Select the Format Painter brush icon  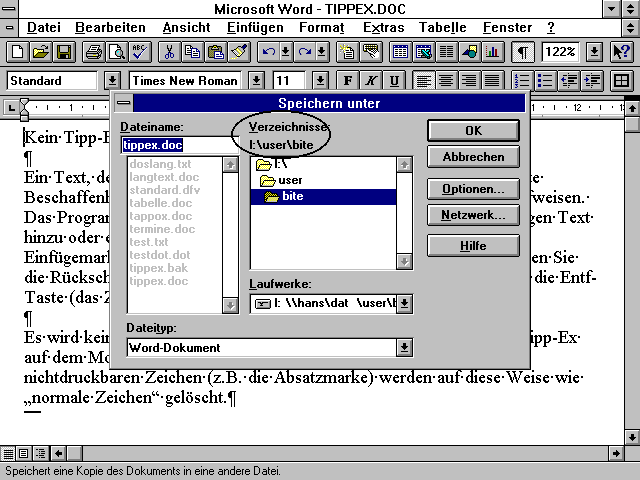239,52
